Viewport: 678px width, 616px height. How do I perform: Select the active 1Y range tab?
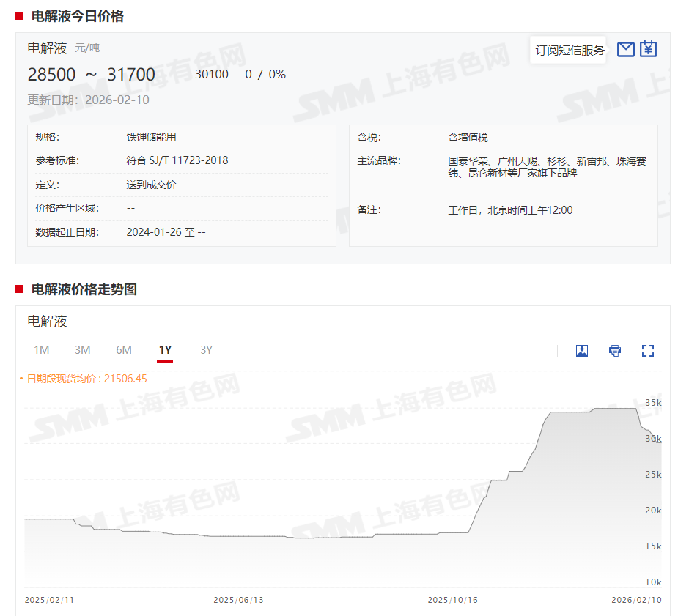point(165,350)
